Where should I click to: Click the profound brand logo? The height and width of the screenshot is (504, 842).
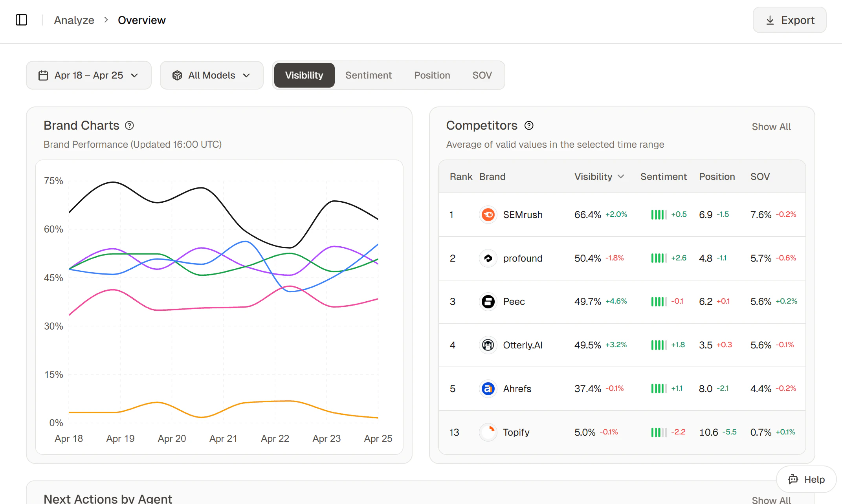pyautogui.click(x=488, y=258)
